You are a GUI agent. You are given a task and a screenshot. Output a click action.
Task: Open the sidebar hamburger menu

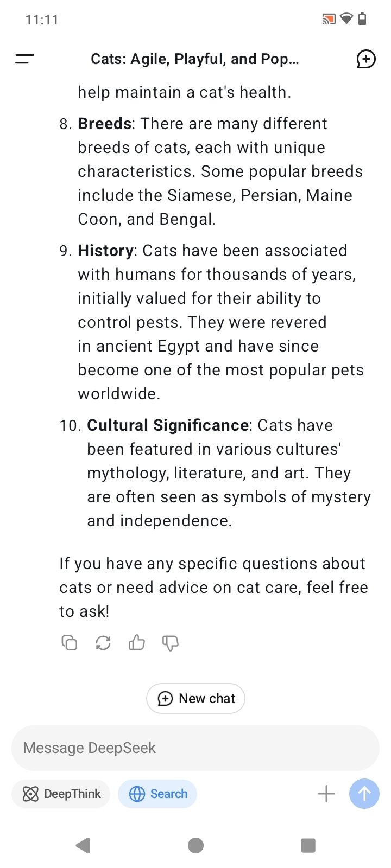[x=24, y=59]
